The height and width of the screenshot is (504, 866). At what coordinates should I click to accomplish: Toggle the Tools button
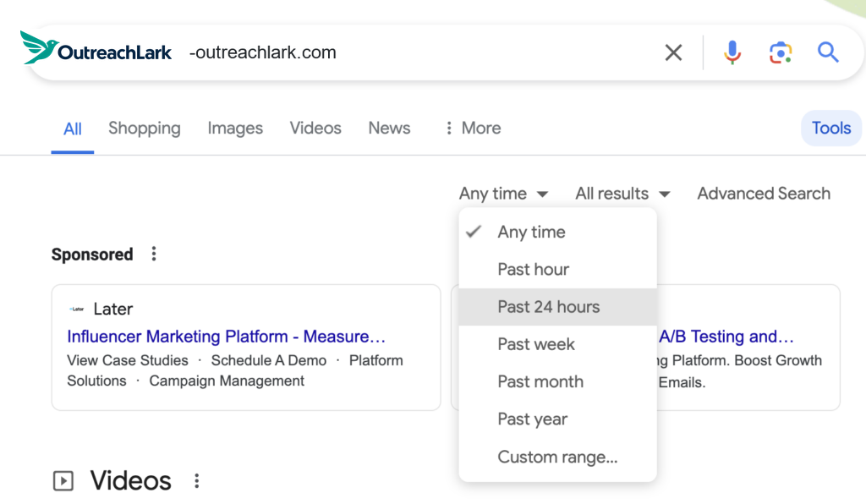click(831, 128)
